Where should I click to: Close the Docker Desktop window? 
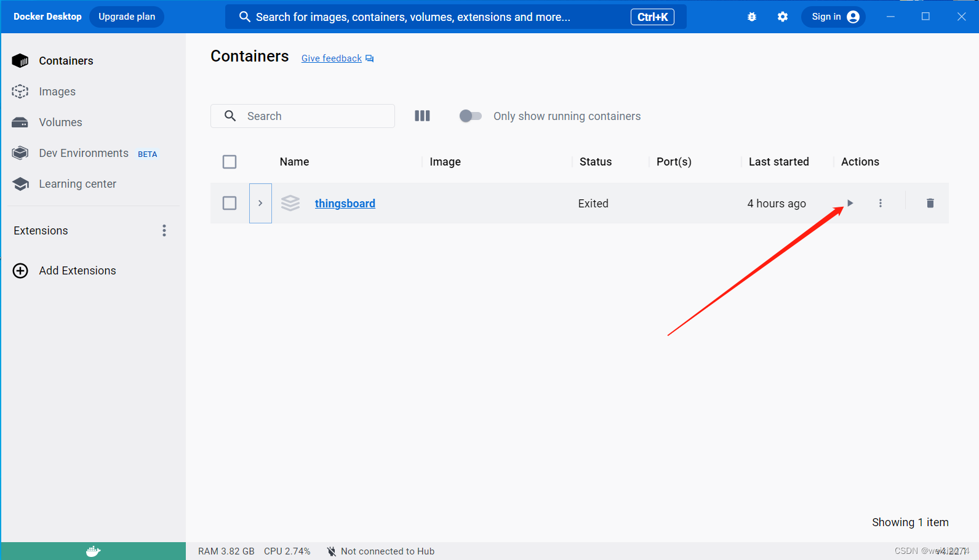(x=961, y=17)
